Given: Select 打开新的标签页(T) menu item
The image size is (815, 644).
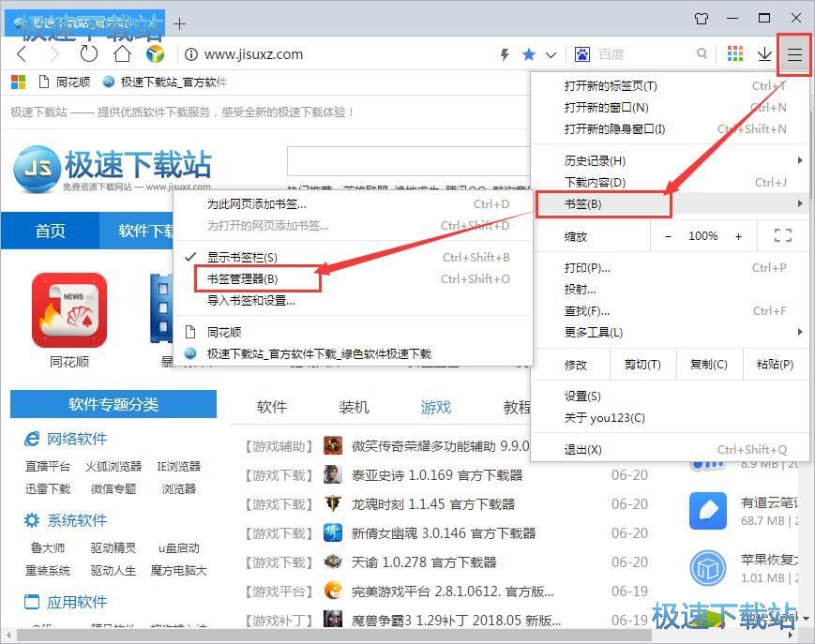Looking at the screenshot, I should point(670,85).
